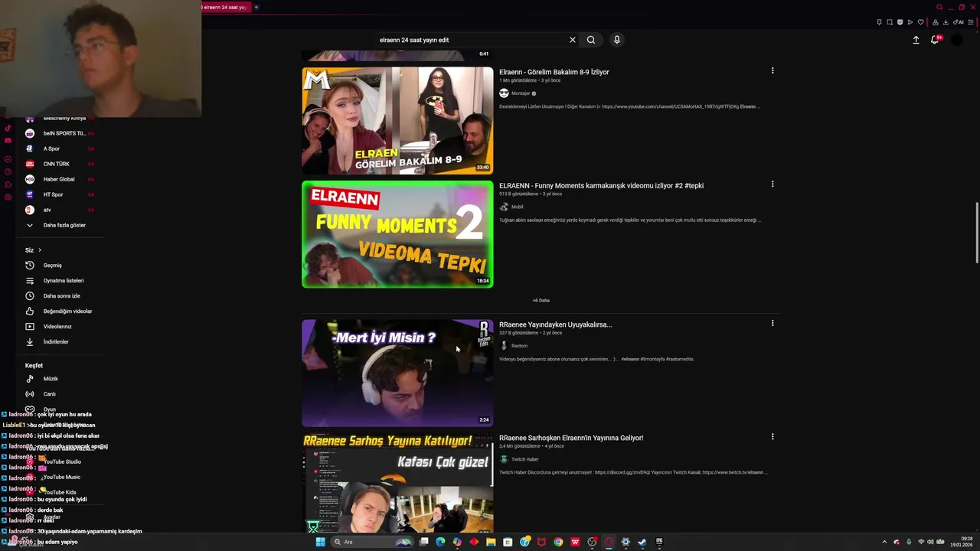
Task: Open İndirilenler in sidebar
Action: click(x=56, y=342)
